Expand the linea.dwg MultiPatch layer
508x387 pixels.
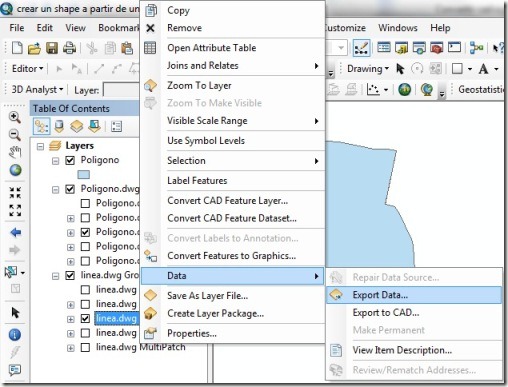click(71, 348)
